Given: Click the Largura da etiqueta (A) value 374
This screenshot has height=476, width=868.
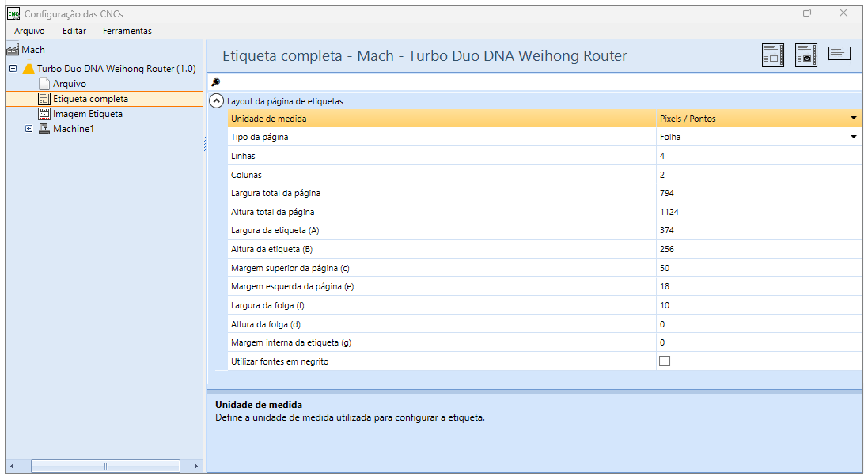Looking at the screenshot, I should click(x=758, y=230).
